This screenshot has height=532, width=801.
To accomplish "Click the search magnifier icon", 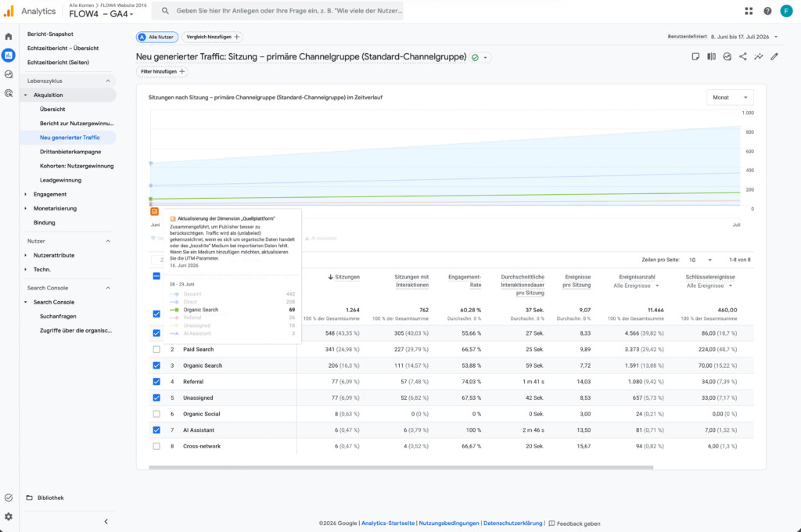I will [x=165, y=11].
